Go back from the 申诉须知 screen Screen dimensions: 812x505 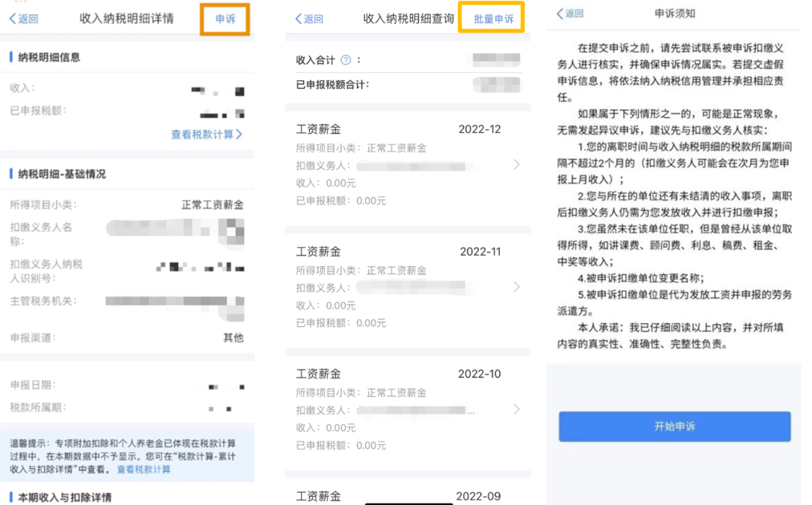click(570, 14)
